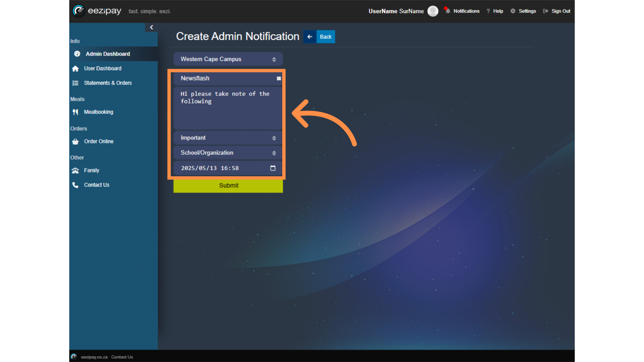Click the Sign Out arrow icon
Screen dimensions: 644x362
tap(546, 11)
